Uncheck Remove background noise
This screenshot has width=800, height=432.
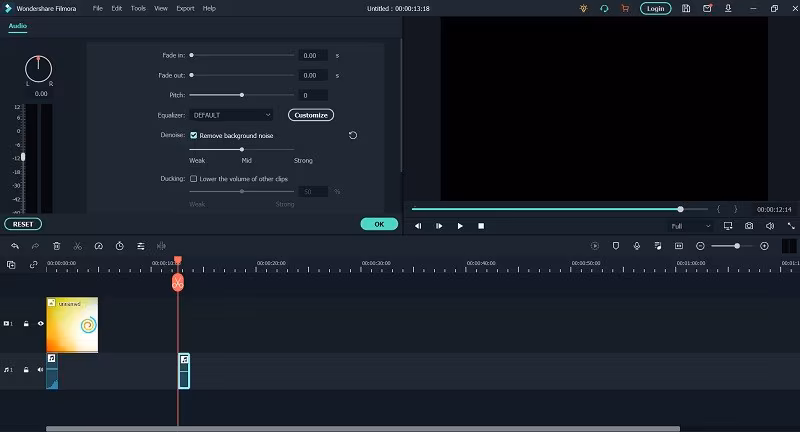click(193, 135)
